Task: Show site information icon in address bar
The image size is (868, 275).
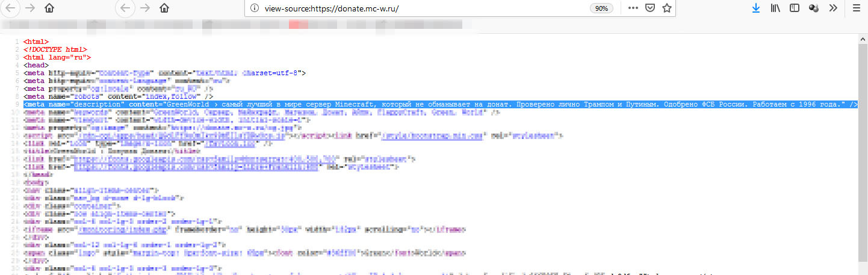Action: click(x=255, y=8)
